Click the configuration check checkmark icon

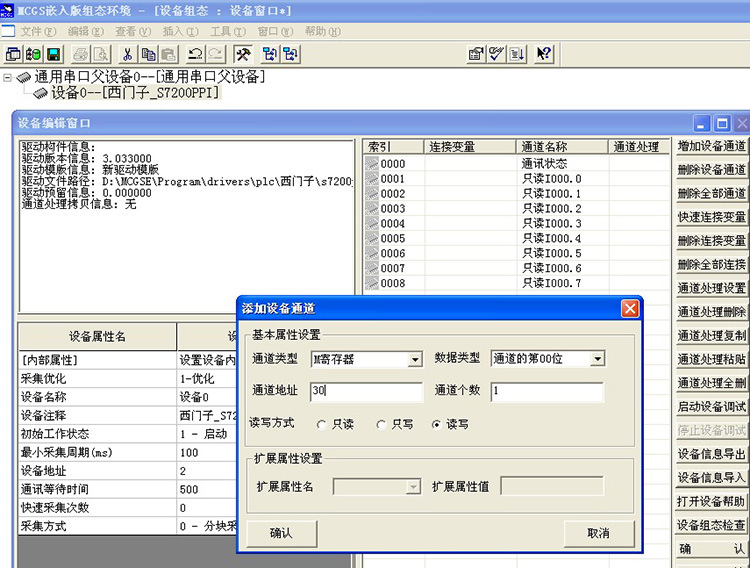[x=496, y=54]
